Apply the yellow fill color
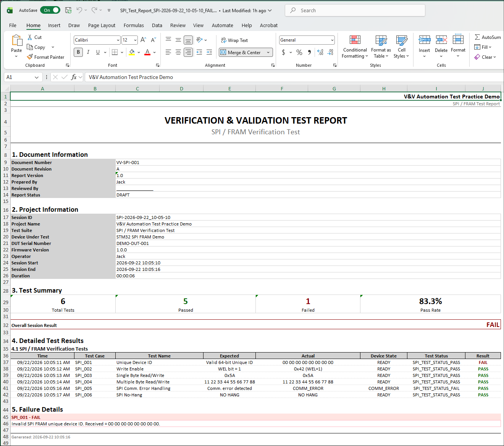The image size is (504, 446). click(x=132, y=52)
